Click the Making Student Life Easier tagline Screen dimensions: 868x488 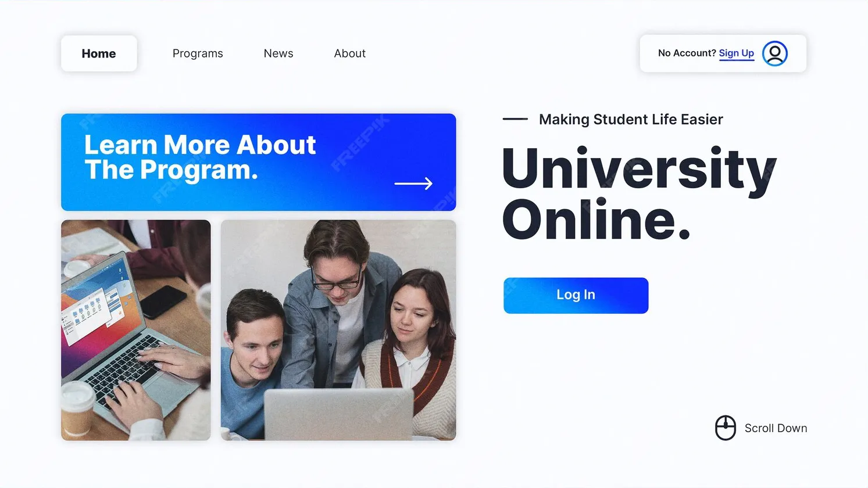631,119
